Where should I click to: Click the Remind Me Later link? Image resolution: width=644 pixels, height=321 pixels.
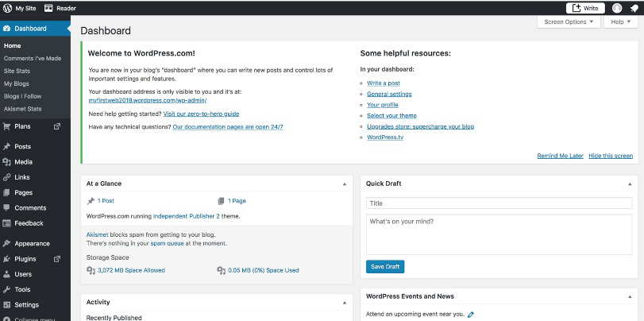pos(560,156)
